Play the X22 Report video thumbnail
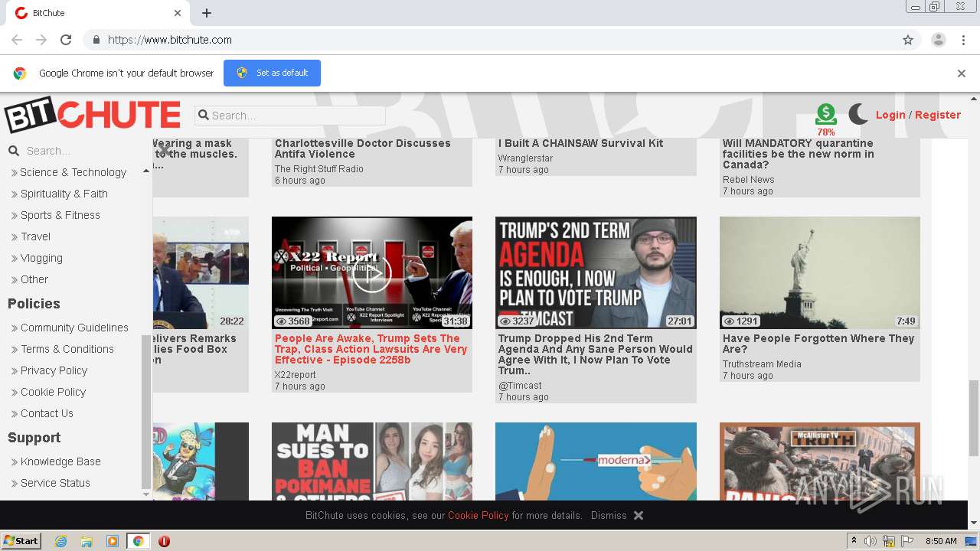 (372, 272)
